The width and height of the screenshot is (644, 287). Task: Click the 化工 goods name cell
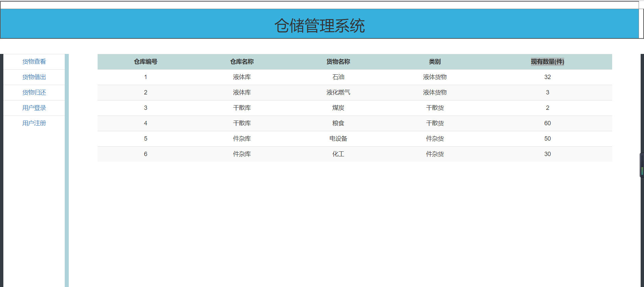coord(338,154)
